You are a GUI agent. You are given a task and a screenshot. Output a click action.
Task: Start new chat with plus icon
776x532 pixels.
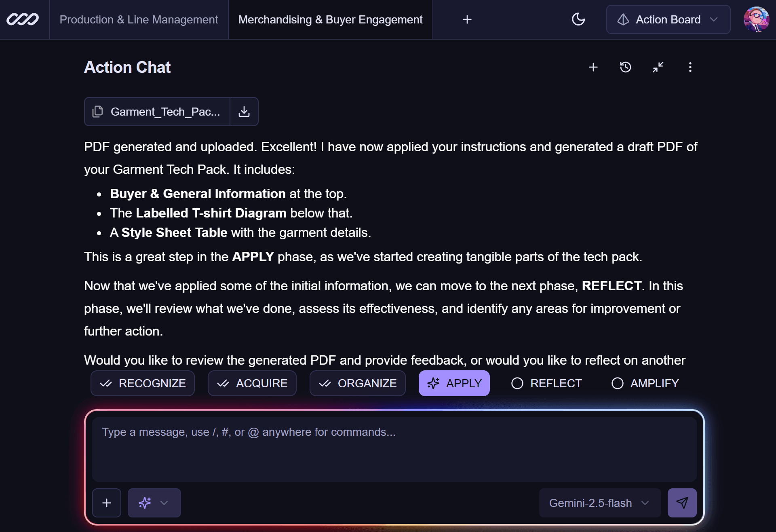[x=593, y=67]
